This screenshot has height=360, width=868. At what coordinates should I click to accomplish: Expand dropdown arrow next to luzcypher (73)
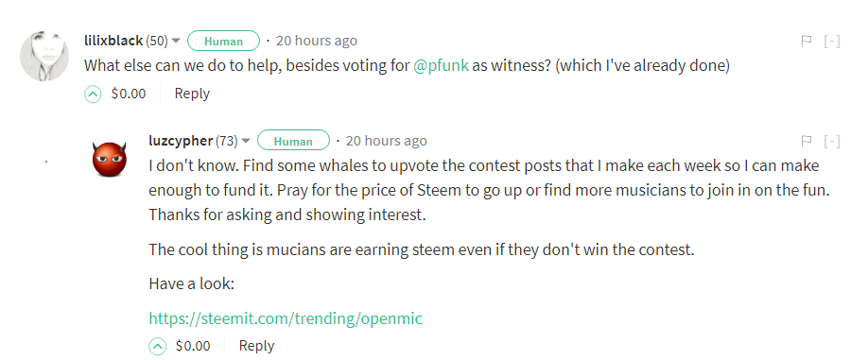click(247, 141)
